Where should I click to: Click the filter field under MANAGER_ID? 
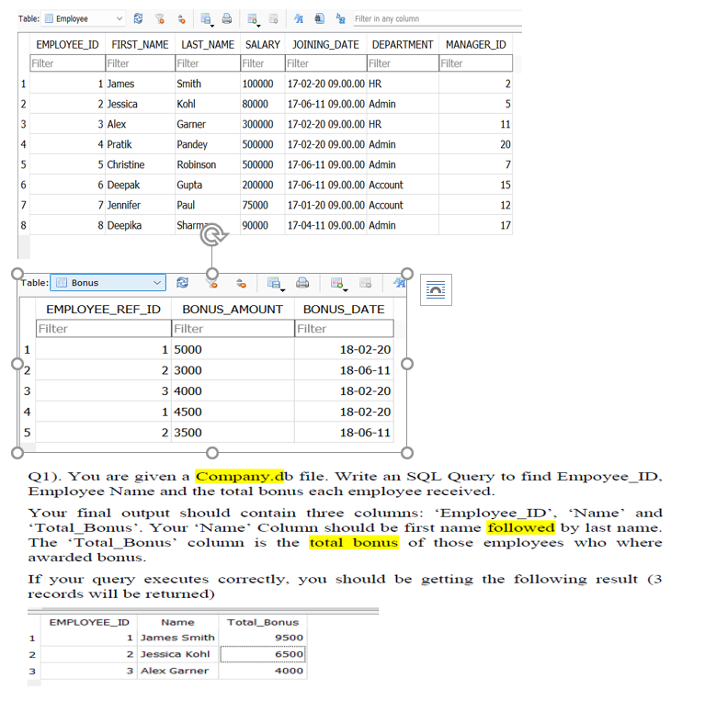(x=476, y=63)
